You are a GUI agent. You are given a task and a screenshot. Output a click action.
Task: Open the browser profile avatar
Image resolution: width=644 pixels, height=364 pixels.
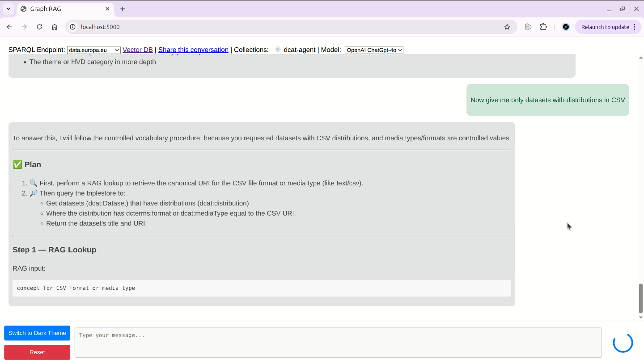[x=566, y=27]
